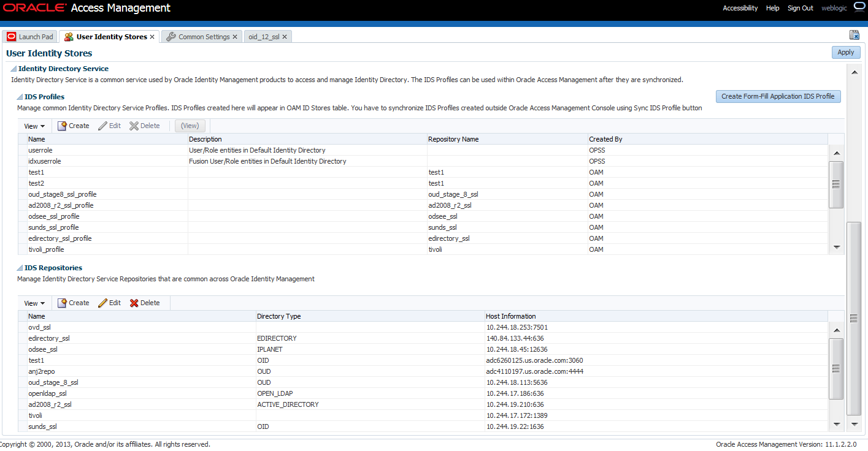868x451 pixels.
Task: Switch to the oid_12_ssl tab
Action: 264,37
